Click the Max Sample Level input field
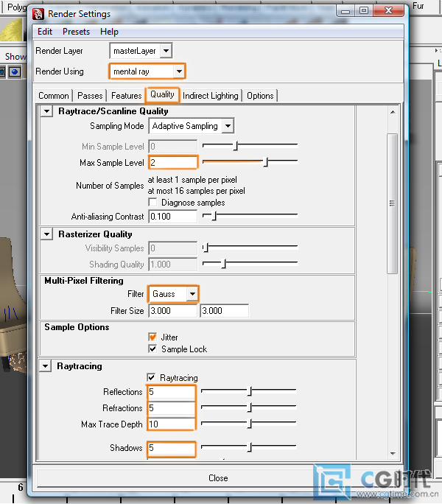This screenshot has height=504, width=442. 173,162
